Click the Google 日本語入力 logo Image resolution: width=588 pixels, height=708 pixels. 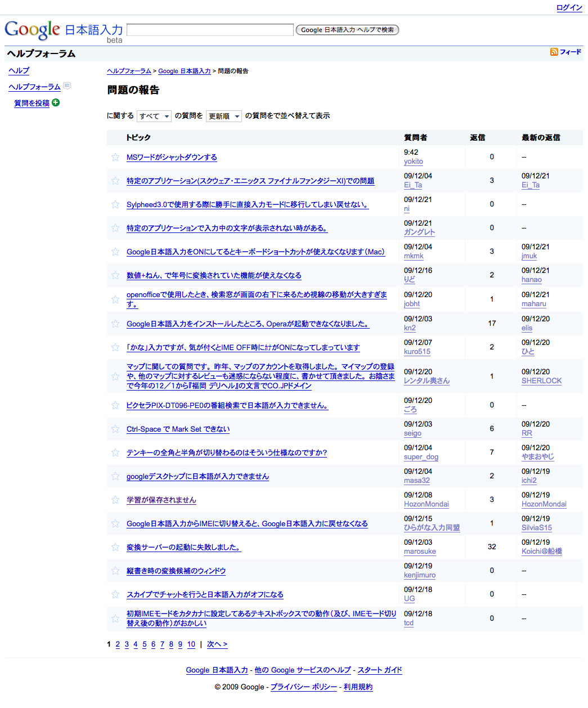coord(64,31)
